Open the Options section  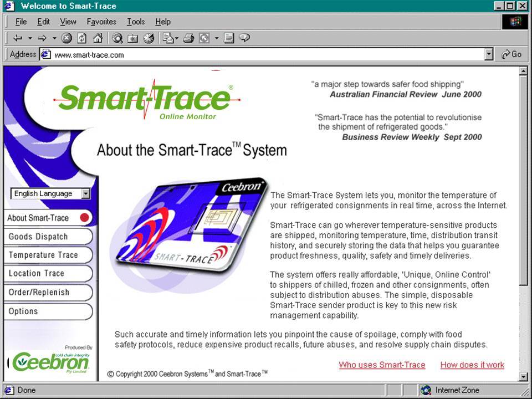[x=48, y=311]
